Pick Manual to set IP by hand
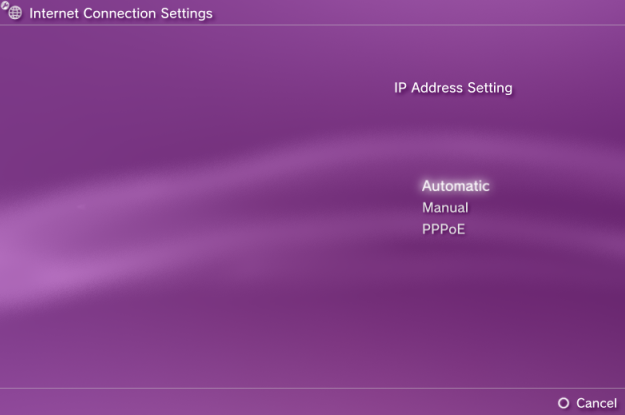 tap(445, 207)
